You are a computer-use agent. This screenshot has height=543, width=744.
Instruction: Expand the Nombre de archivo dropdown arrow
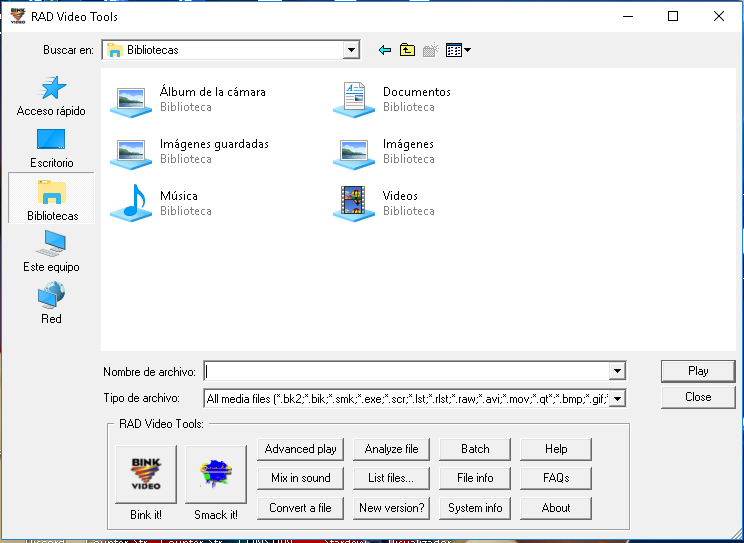pyautogui.click(x=617, y=371)
